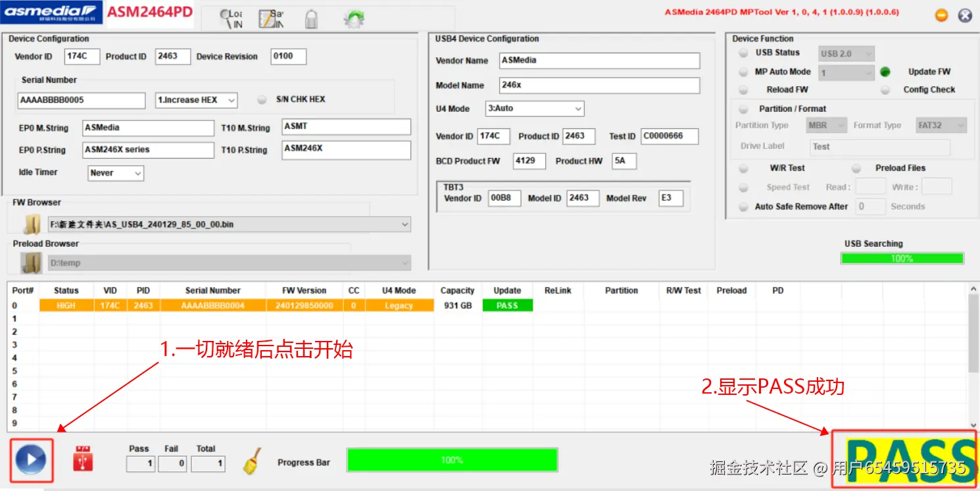Click the T10 P.String field ASM246X
Image resolution: width=980 pixels, height=491 pixels.
(347, 149)
